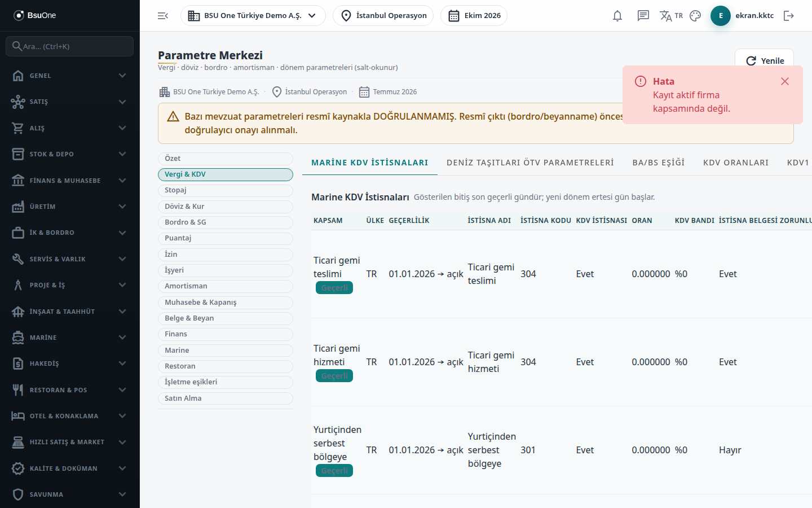Click the Geçerli badge under Ticari gemi teslimi

coord(334,288)
